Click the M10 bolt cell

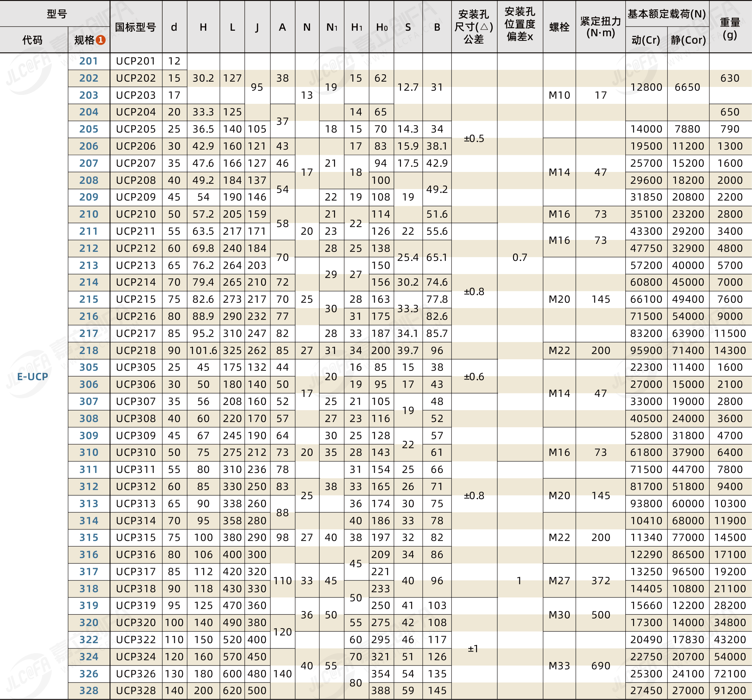[x=559, y=95]
